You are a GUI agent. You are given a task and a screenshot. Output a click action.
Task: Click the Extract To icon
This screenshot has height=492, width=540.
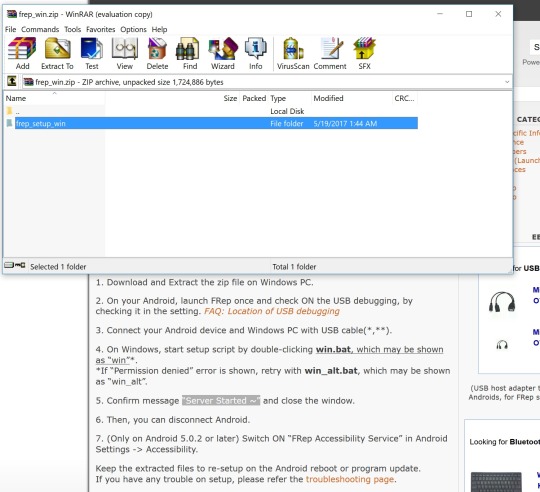(x=57, y=53)
